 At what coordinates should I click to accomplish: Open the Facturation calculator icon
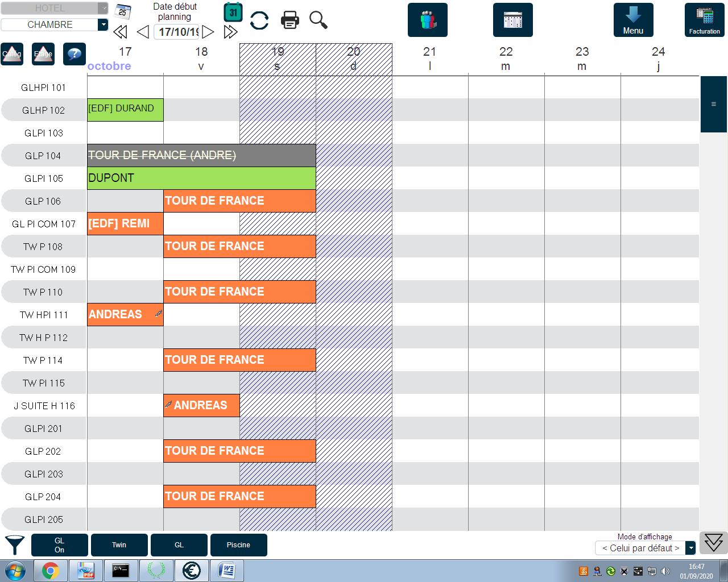pos(704,20)
